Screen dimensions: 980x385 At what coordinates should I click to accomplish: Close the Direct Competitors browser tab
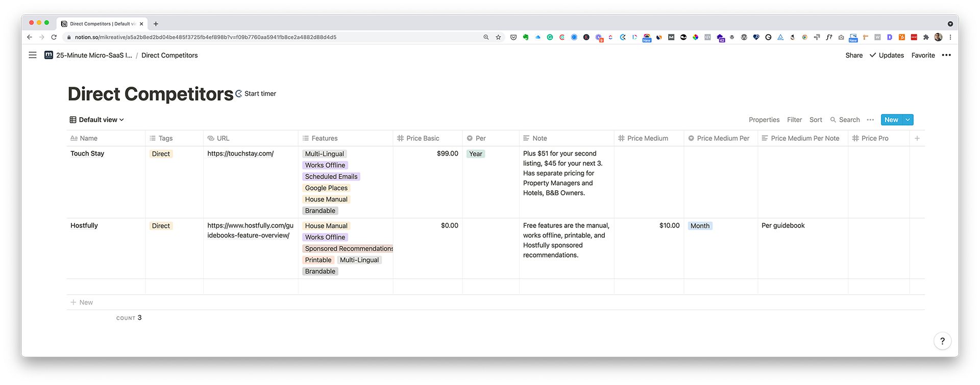pyautogui.click(x=141, y=24)
